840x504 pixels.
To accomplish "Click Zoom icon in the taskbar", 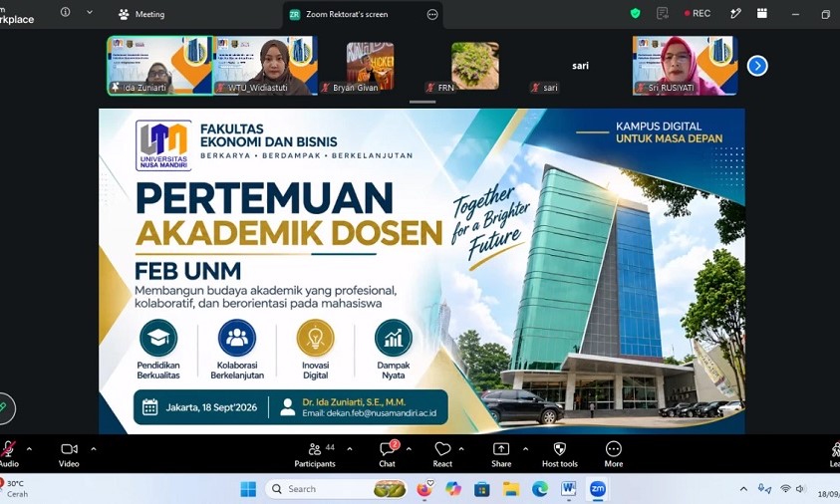I will point(598,489).
